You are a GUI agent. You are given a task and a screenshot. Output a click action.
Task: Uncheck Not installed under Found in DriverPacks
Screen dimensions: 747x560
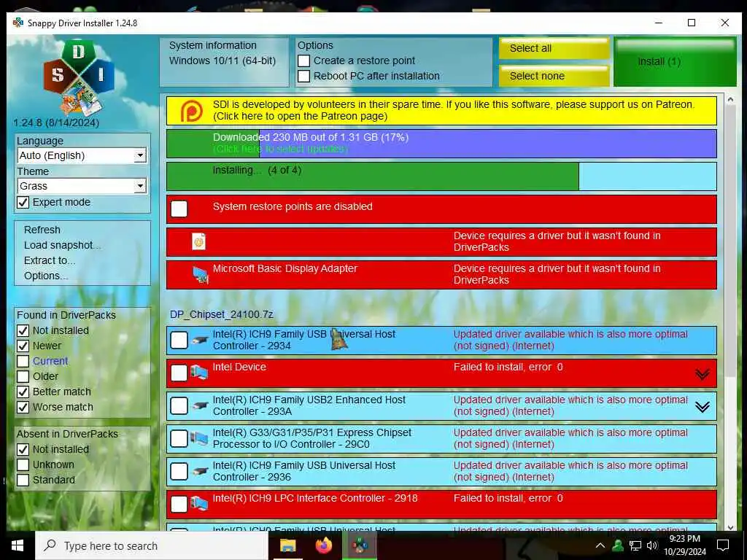tap(23, 330)
